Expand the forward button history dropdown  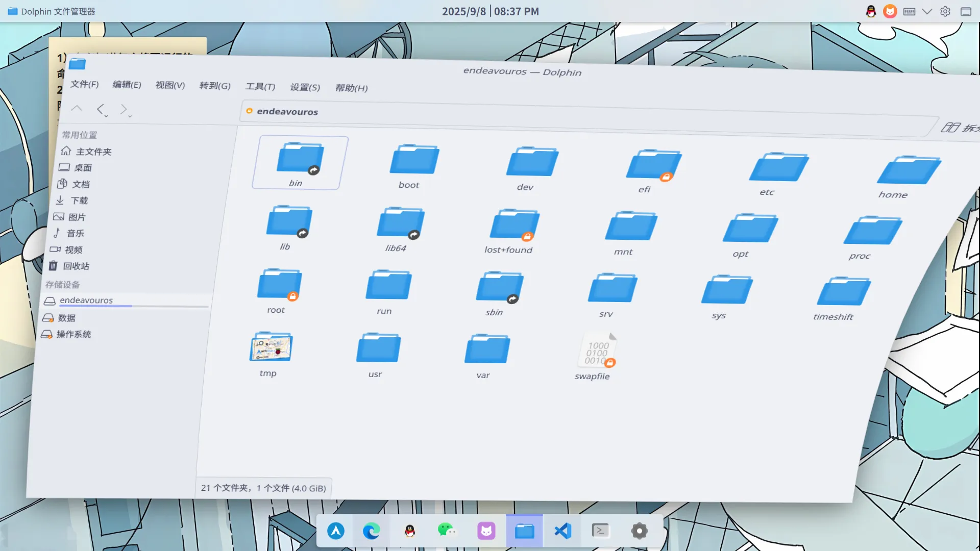click(130, 117)
